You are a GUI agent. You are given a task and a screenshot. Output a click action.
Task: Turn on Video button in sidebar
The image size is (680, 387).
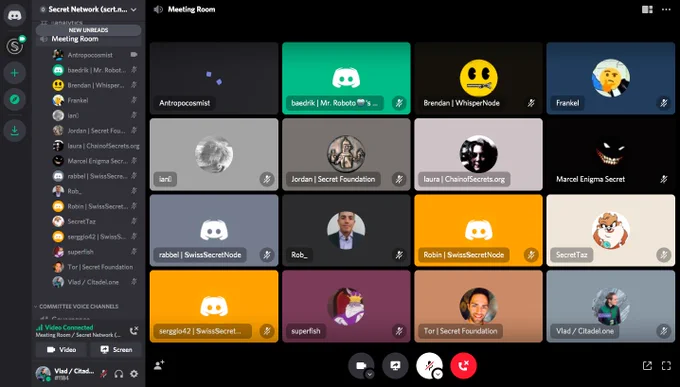pyautogui.click(x=61, y=349)
